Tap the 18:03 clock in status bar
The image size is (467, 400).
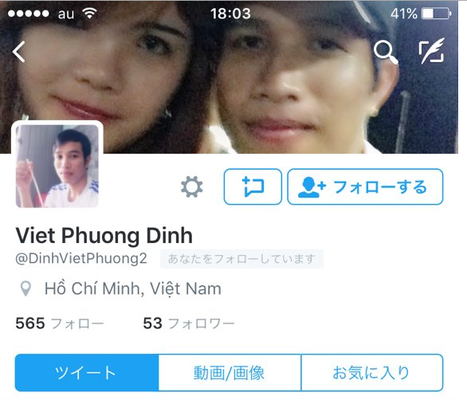tap(230, 14)
